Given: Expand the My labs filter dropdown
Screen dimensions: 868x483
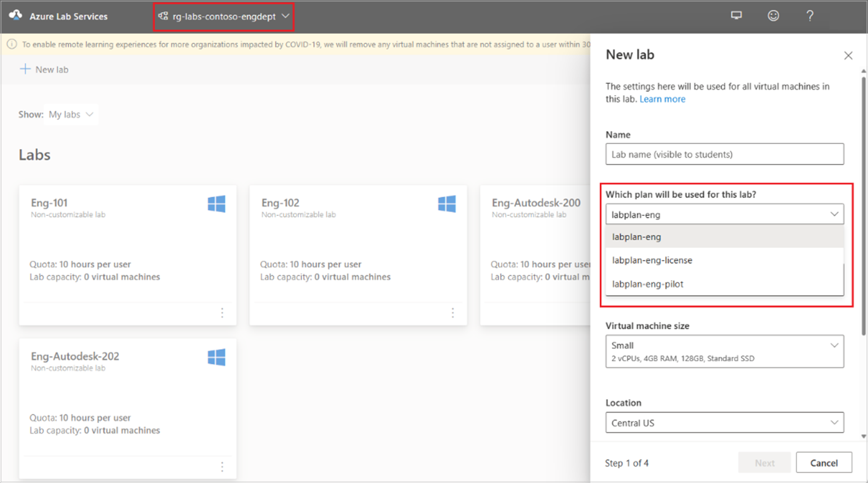Looking at the screenshot, I should 71,114.
